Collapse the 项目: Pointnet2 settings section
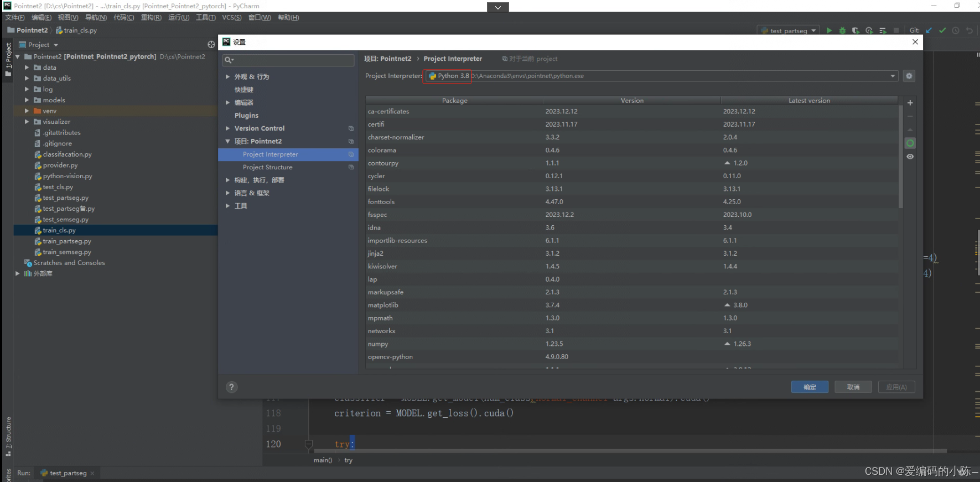Viewport: 980px width, 482px height. [227, 141]
